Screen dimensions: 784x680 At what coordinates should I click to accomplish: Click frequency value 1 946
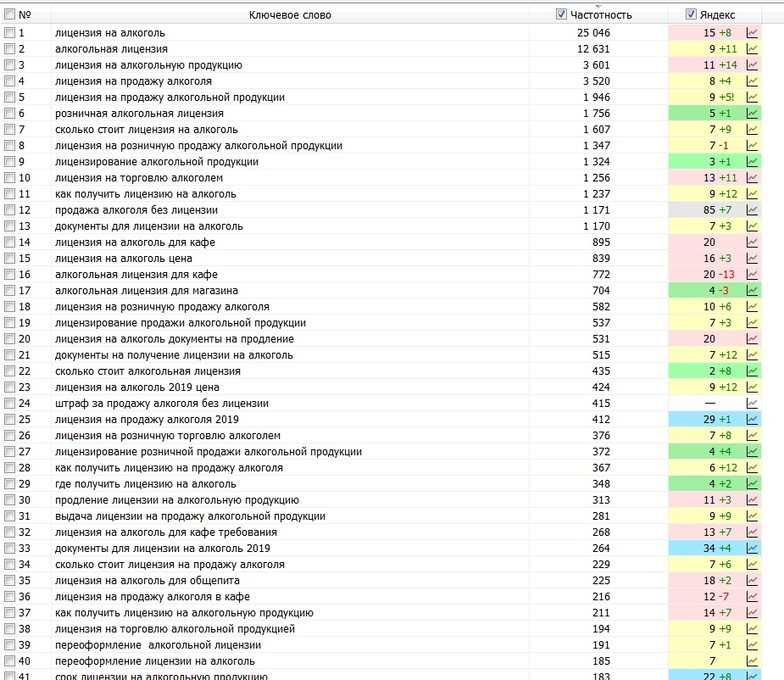[x=597, y=98]
